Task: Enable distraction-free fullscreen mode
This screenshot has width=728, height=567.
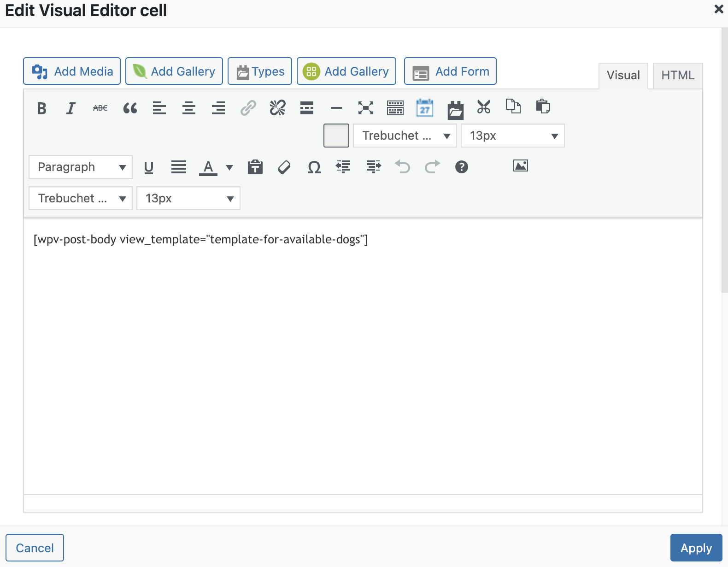Action: point(366,108)
